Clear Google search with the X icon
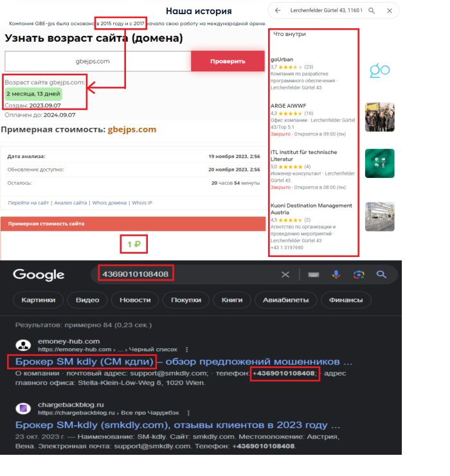Viewport: 450px width, 476px height. click(x=285, y=275)
